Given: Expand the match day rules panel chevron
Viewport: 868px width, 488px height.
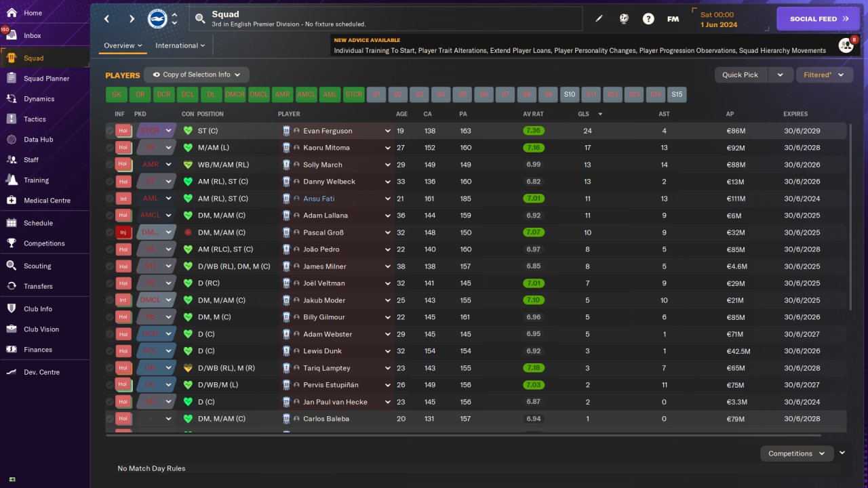Looking at the screenshot, I should tap(842, 453).
